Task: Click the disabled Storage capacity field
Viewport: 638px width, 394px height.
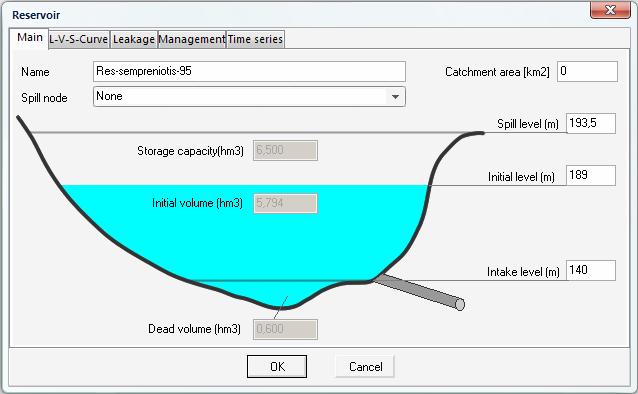Action: click(x=285, y=151)
